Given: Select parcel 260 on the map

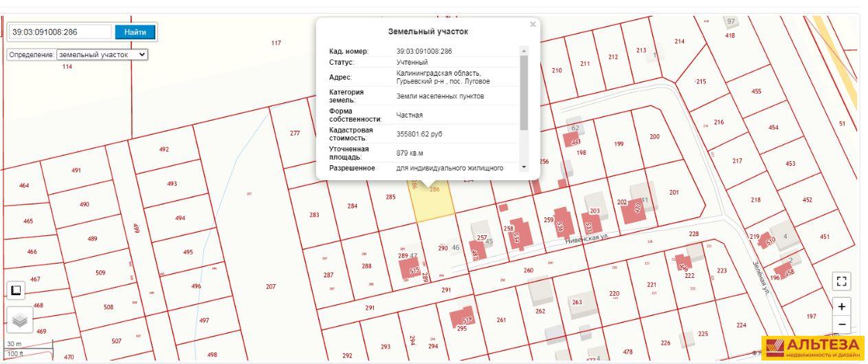Looking at the screenshot, I should pyautogui.click(x=528, y=271).
